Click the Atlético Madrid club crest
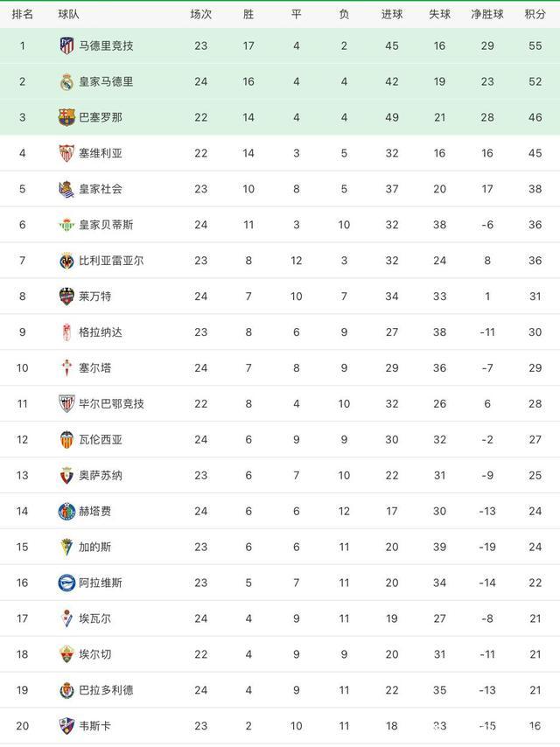 pyautogui.click(x=66, y=45)
